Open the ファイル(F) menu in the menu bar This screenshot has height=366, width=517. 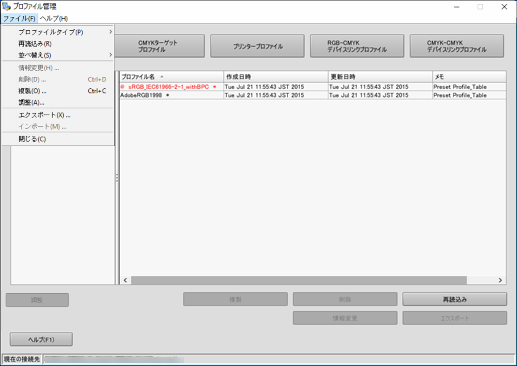click(x=19, y=19)
